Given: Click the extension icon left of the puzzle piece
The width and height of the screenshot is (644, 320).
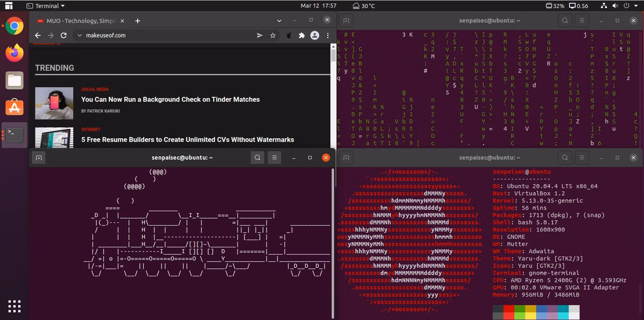Looking at the screenshot, I should (x=289, y=35).
